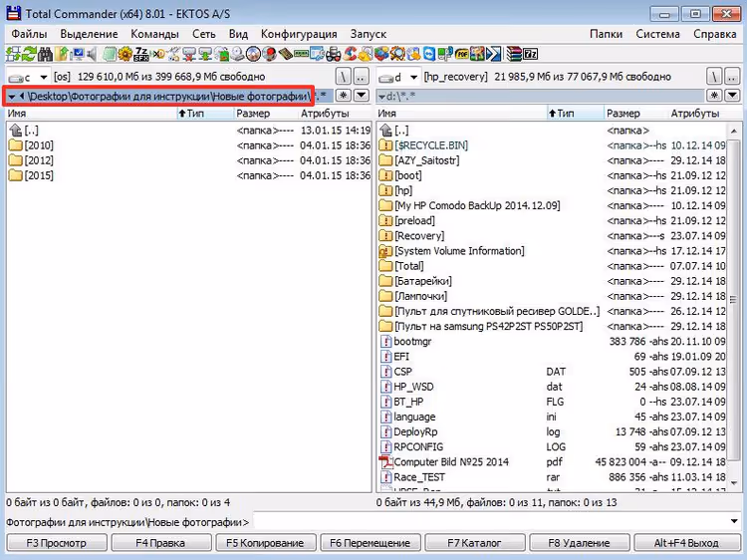747x560 pixels.
Task: Sort left panel by Имя column header
Action: pyautogui.click(x=91, y=114)
